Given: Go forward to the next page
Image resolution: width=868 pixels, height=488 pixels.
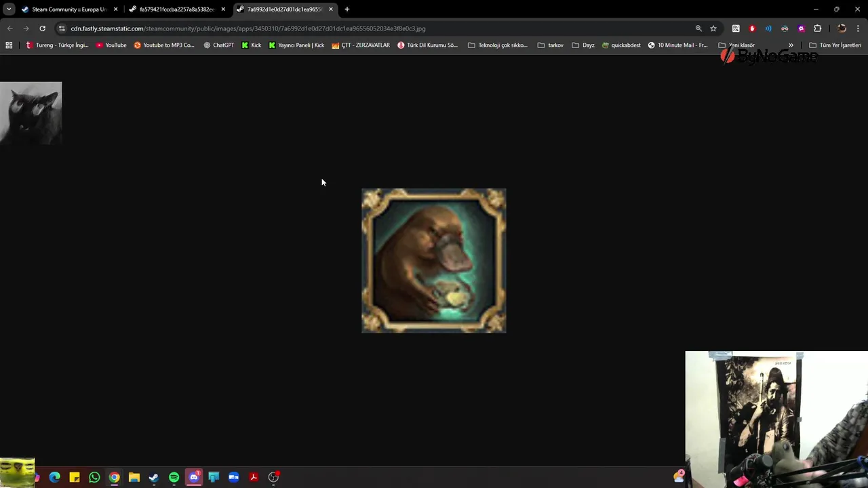Looking at the screenshot, I should tap(26, 28).
